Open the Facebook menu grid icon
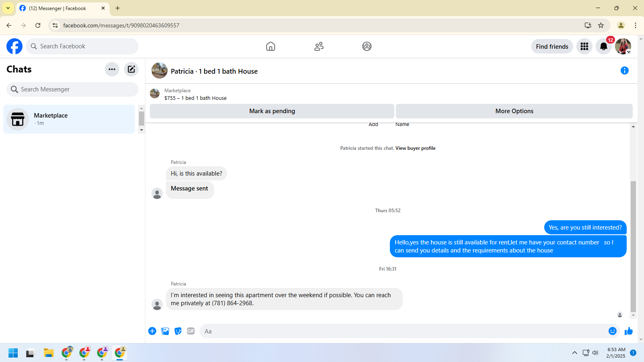This screenshot has height=362, width=644. click(584, 46)
